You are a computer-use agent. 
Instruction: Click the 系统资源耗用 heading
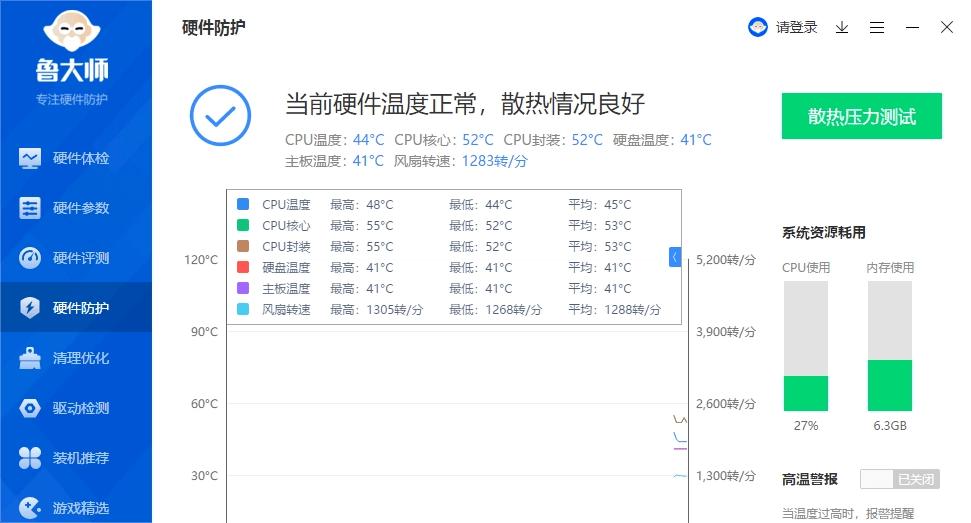pos(824,233)
